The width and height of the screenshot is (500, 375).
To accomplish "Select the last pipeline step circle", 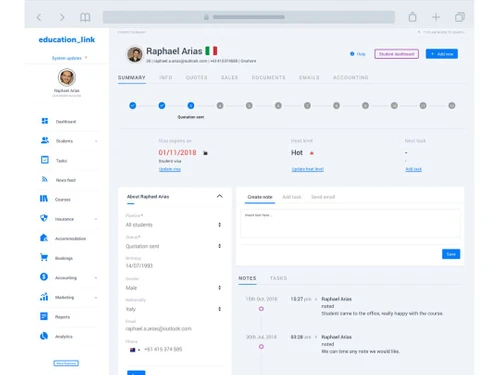I will coord(452,106).
